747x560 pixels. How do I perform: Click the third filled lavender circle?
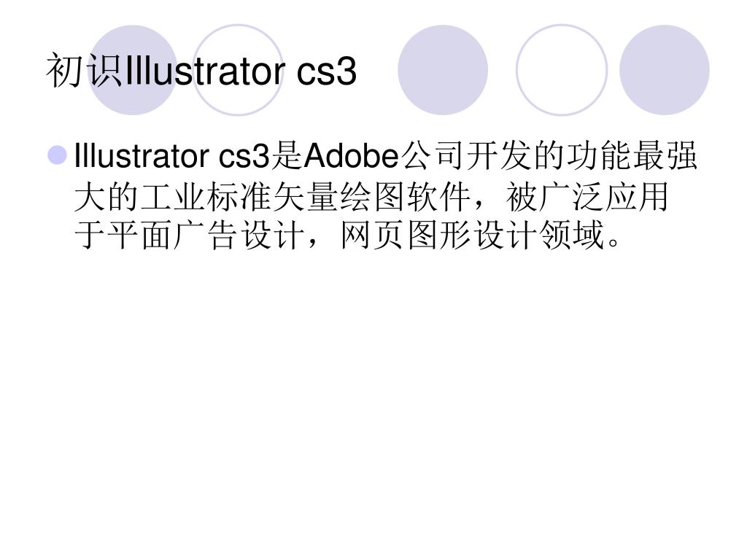point(443,70)
